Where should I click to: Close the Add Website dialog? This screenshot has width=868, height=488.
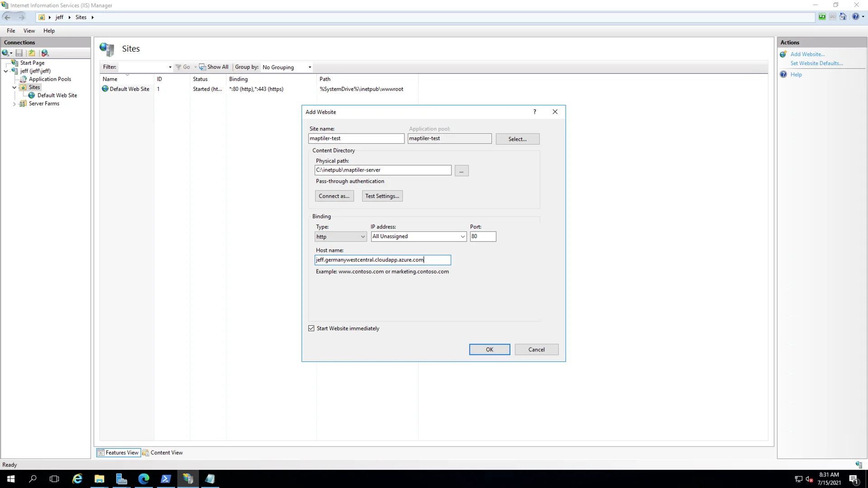click(x=555, y=112)
